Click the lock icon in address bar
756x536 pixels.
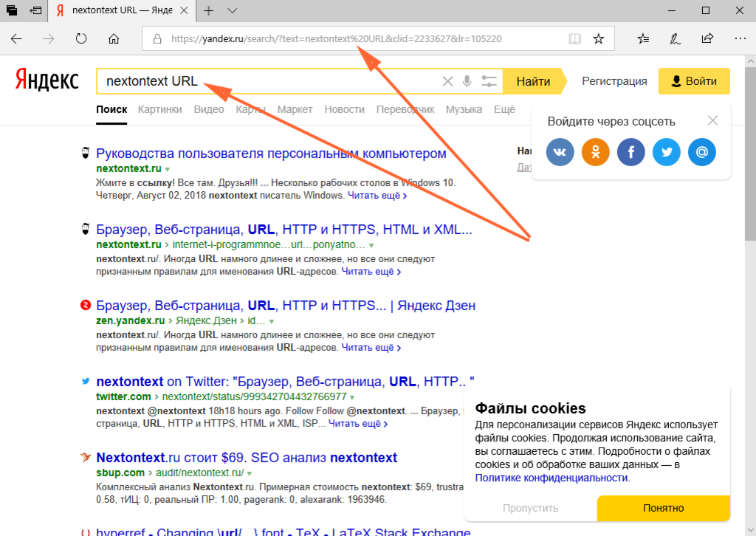click(157, 39)
